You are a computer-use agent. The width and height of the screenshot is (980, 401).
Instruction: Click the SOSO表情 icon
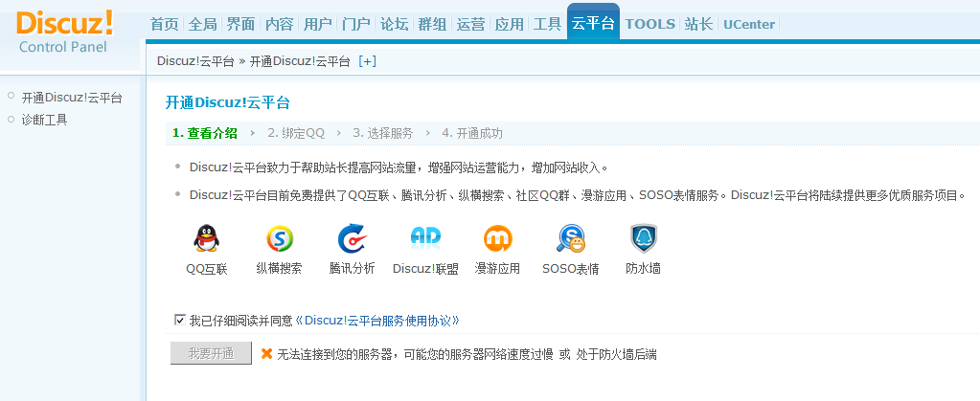click(x=571, y=238)
